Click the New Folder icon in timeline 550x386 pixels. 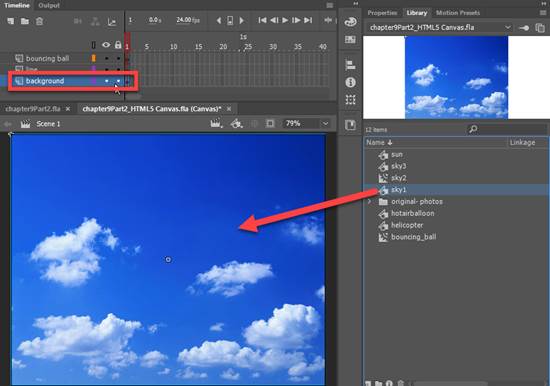[25, 21]
